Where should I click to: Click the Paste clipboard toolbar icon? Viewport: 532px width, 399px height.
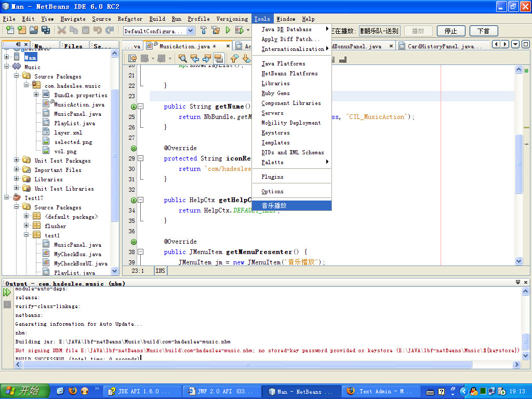(x=86, y=30)
